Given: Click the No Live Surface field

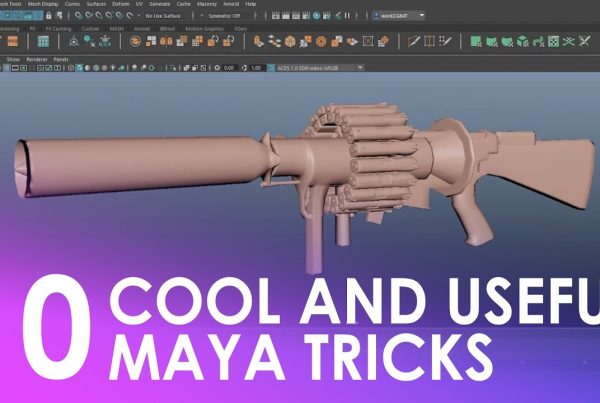Looking at the screenshot, I should [163, 16].
